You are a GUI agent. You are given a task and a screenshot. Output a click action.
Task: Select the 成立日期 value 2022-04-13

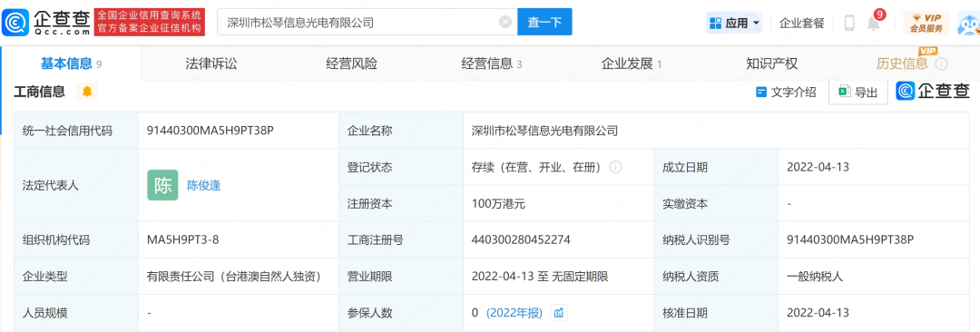tap(818, 168)
